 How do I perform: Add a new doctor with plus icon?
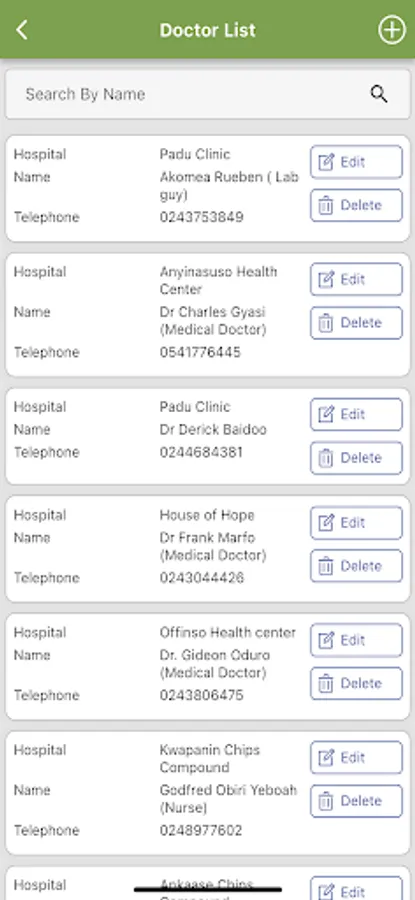391,30
